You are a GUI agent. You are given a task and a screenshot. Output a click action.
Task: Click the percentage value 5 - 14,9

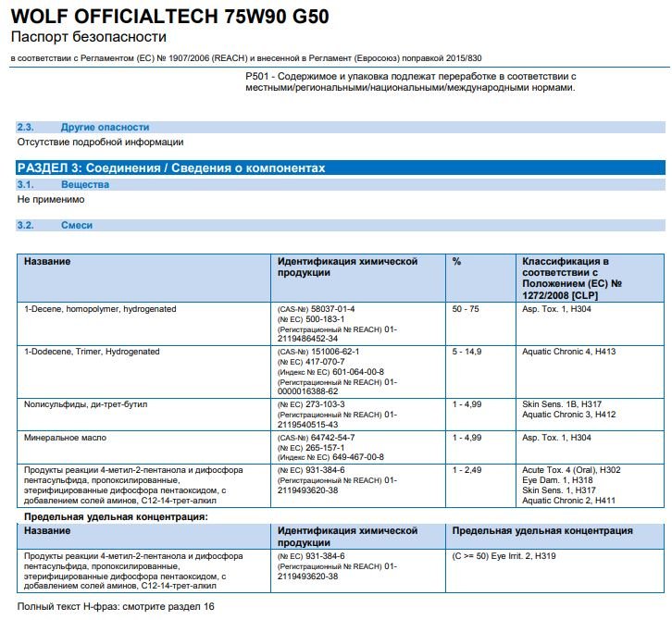(x=467, y=352)
